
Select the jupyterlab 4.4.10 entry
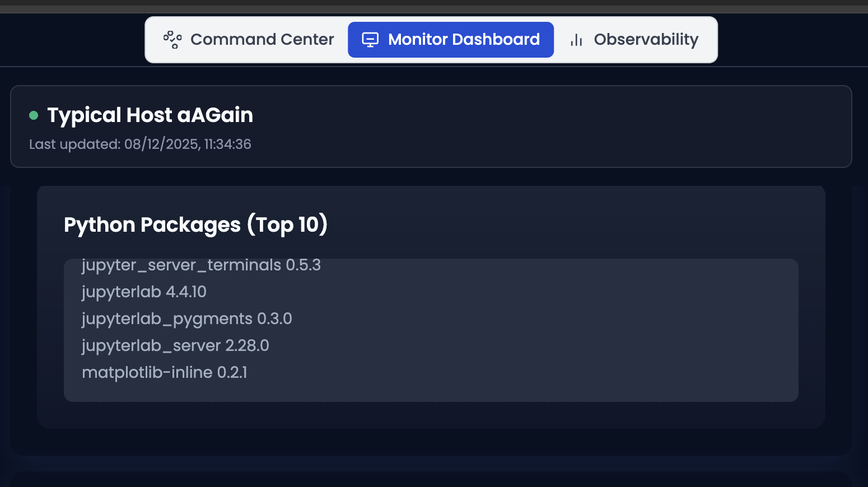coord(144,292)
